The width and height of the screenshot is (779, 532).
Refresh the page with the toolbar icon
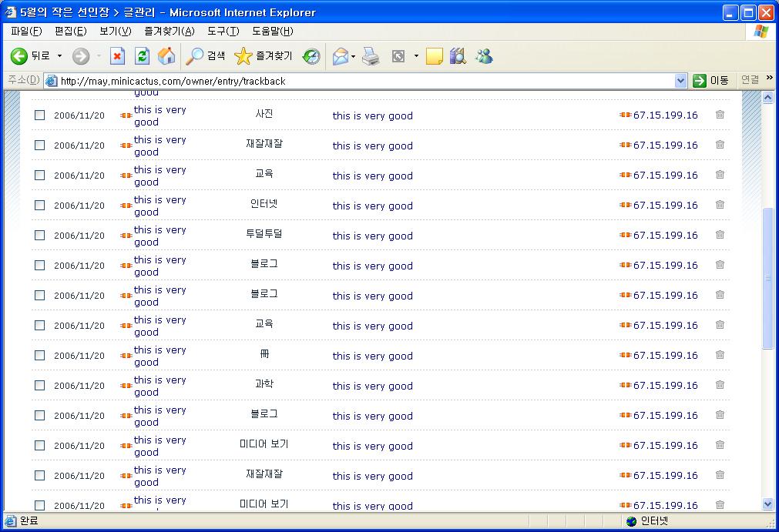click(142, 56)
